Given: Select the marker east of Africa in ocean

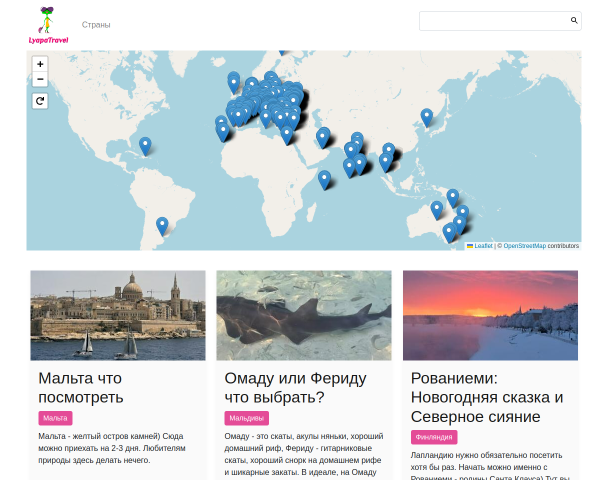Looking at the screenshot, I should pos(324,180).
